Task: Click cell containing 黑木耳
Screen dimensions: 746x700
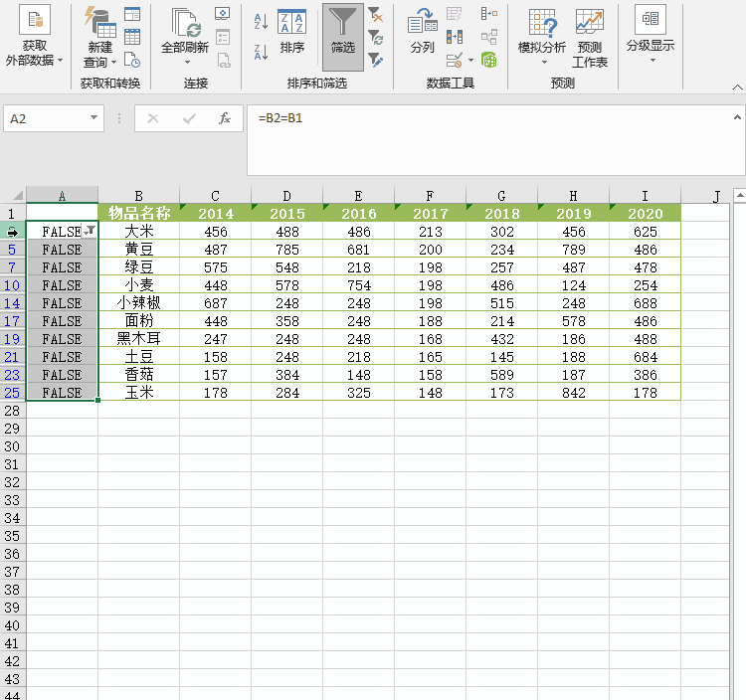Action: pos(139,339)
